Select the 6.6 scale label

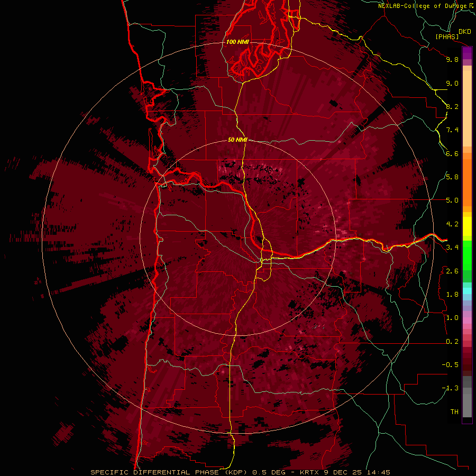coord(452,153)
